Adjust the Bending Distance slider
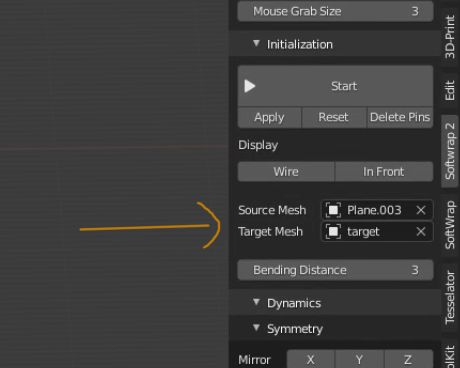This screenshot has height=368, width=460. (335, 270)
